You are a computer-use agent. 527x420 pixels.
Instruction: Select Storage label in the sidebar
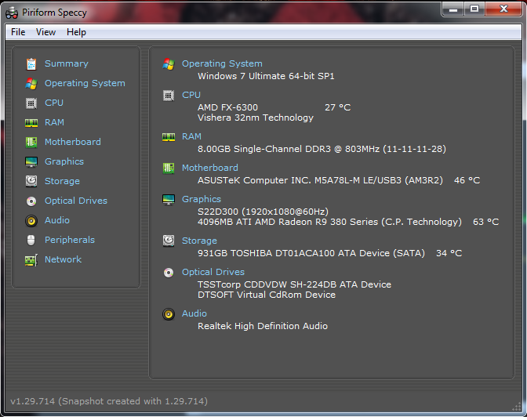(x=62, y=181)
